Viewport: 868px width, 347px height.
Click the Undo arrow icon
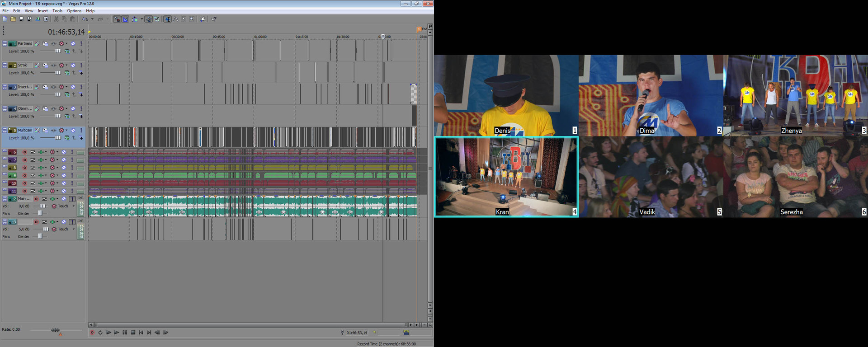pos(85,19)
